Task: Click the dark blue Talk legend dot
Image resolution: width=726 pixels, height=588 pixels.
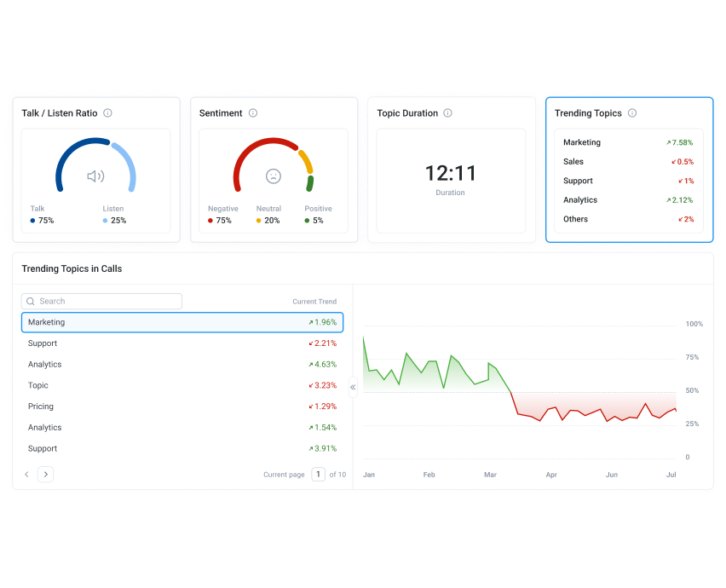Action: click(32, 221)
